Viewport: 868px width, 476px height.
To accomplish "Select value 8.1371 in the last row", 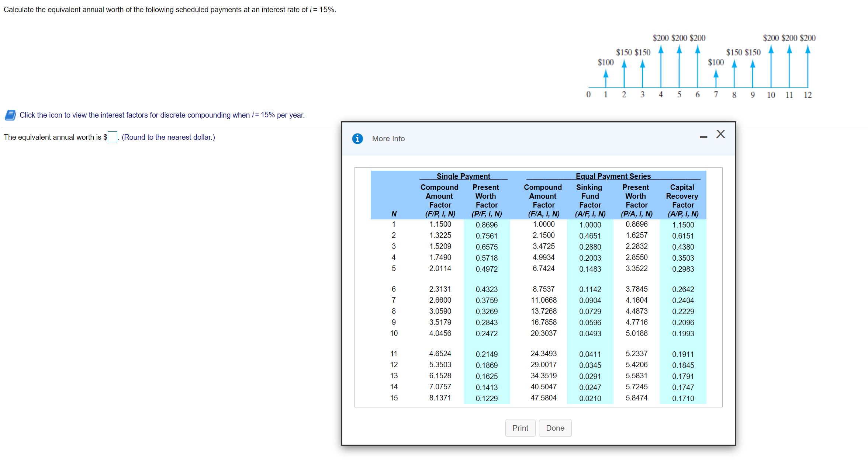I will click(440, 398).
